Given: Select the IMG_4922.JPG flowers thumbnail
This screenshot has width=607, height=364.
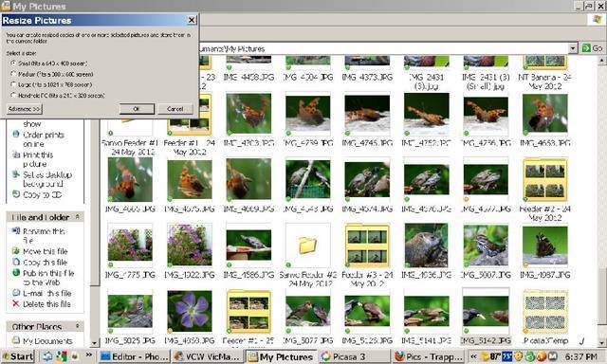Looking at the screenshot, I should point(190,246).
